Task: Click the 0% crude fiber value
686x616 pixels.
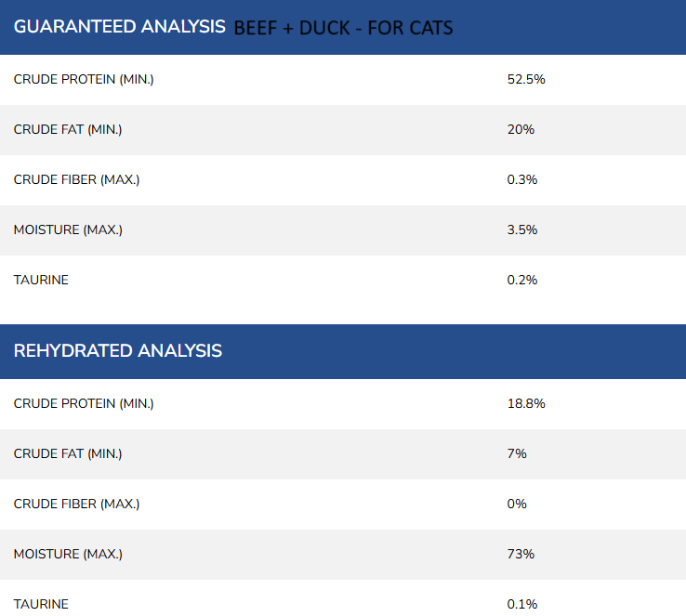Action: coord(517,505)
